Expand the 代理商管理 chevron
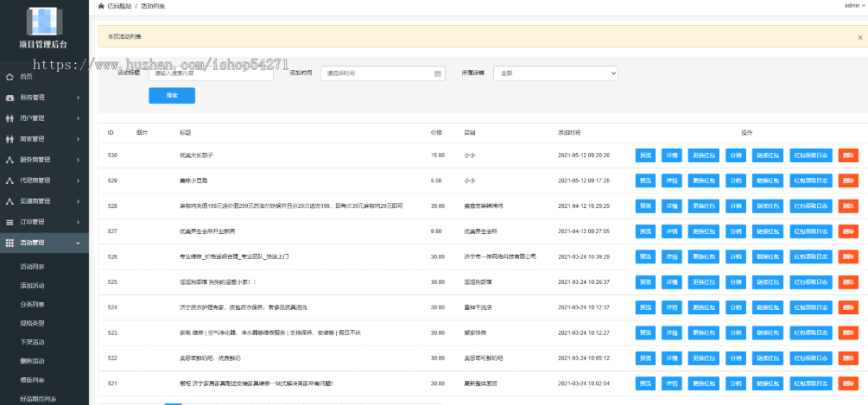 [78, 180]
